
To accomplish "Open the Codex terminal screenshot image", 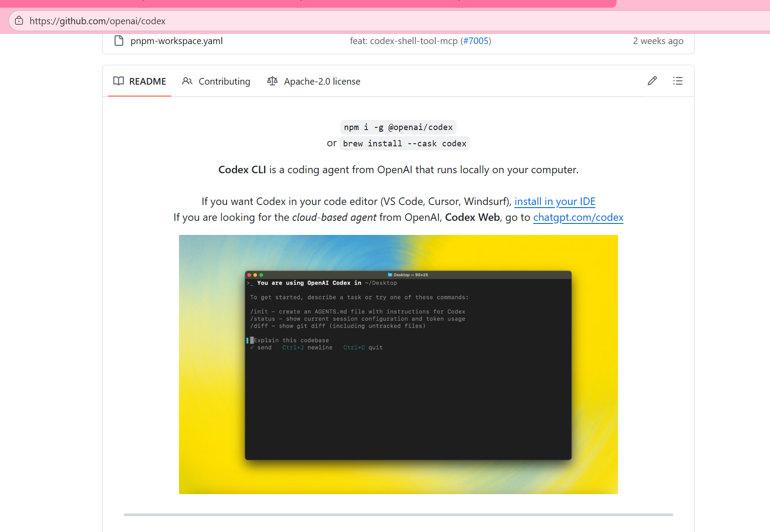I will (398, 365).
